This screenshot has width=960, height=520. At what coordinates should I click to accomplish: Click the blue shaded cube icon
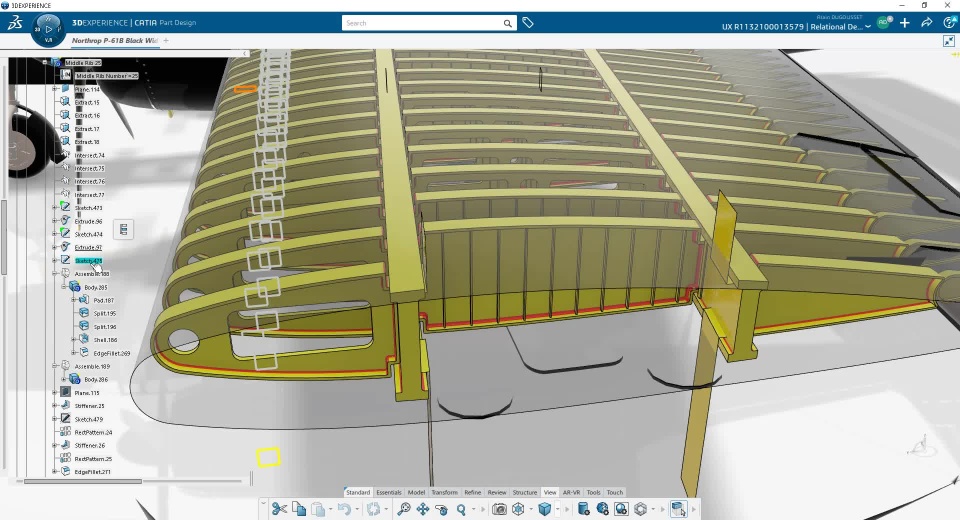[x=544, y=509]
